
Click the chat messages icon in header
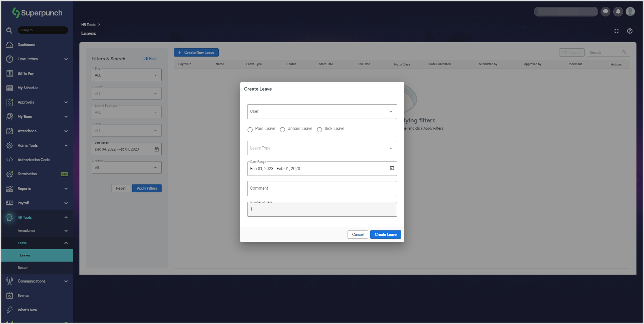click(x=605, y=12)
